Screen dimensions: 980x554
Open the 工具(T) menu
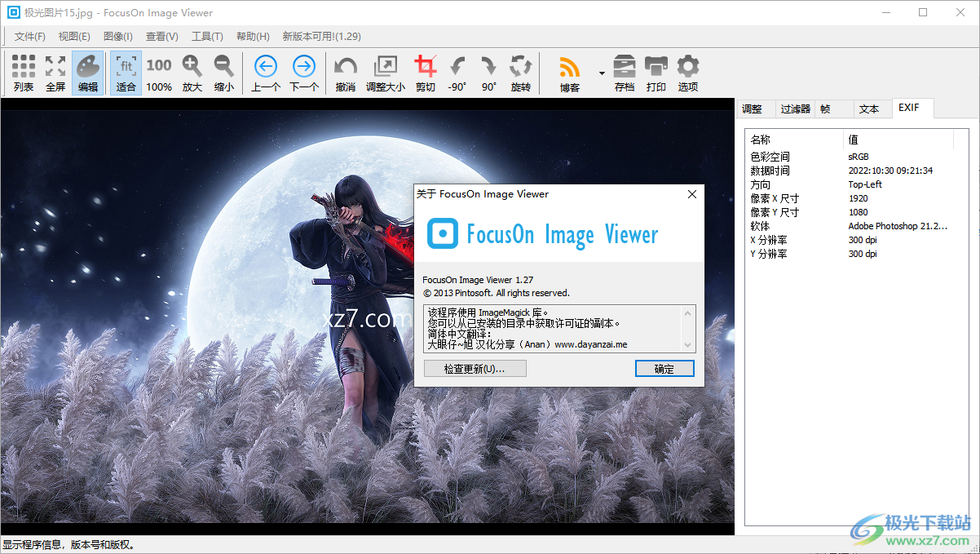(x=207, y=37)
